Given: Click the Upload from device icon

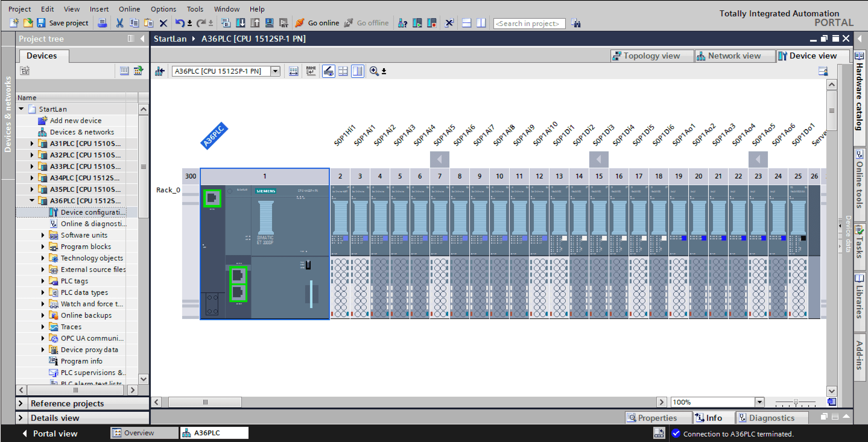Looking at the screenshot, I should pos(255,23).
